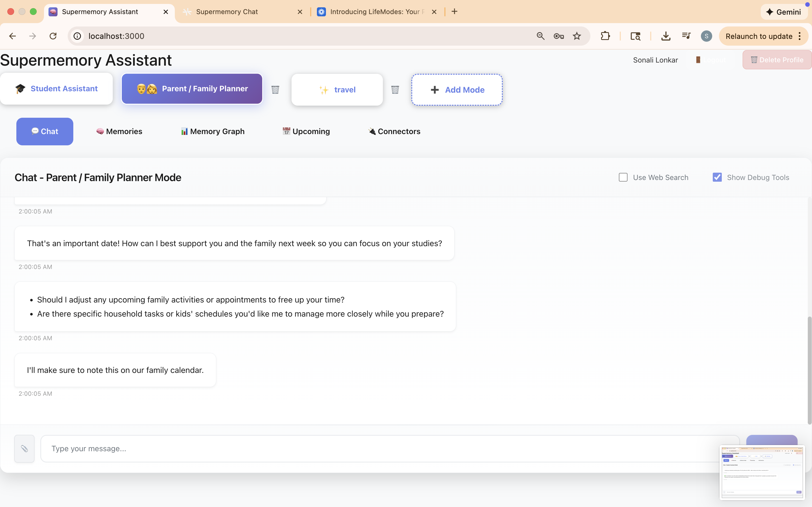812x507 pixels.
Task: Click the paperclip attachment icon
Action: tap(24, 449)
